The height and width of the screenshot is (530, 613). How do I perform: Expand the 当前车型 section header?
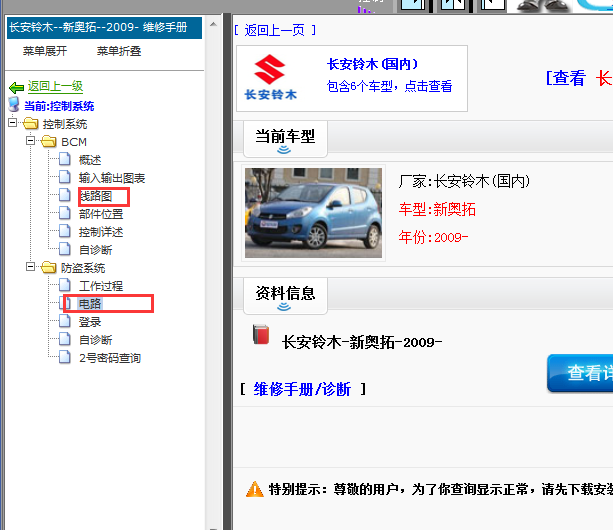coord(285,139)
